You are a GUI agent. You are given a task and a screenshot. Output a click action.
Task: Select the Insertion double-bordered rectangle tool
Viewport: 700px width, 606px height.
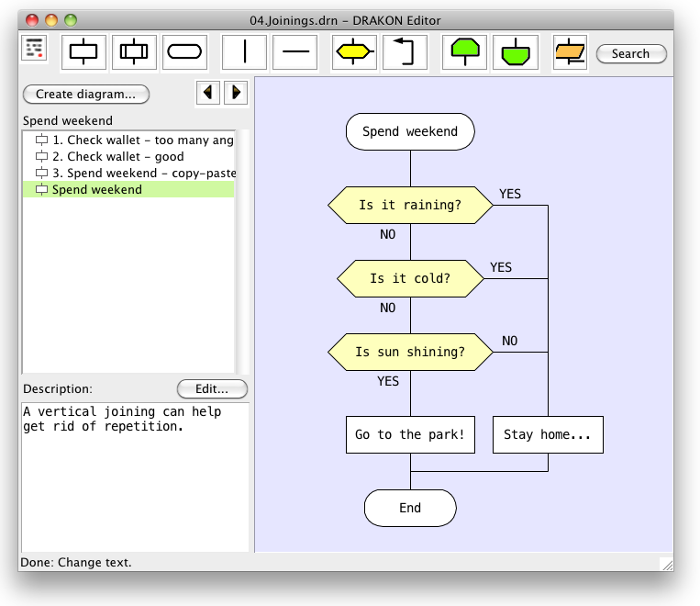pyautogui.click(x=134, y=52)
